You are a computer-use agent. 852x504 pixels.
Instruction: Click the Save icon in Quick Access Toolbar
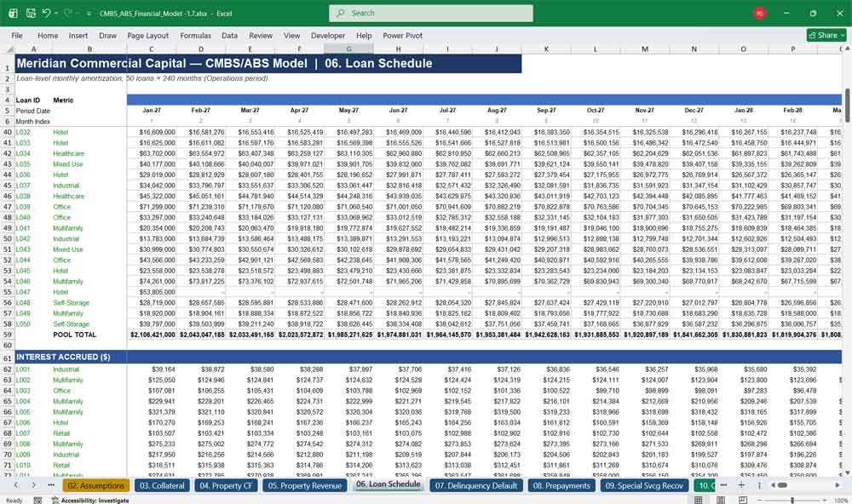pos(31,13)
